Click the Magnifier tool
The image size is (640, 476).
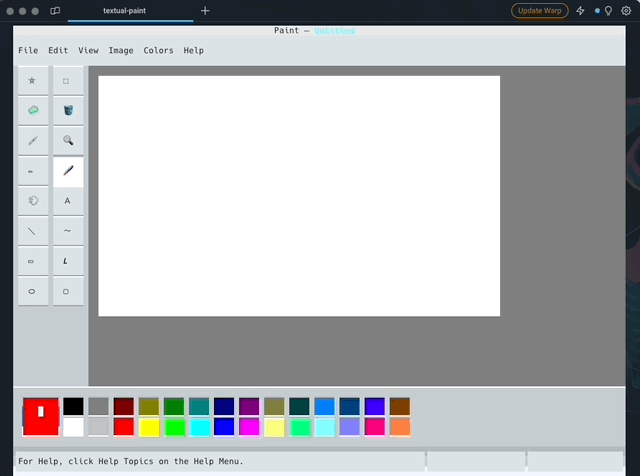67,141
